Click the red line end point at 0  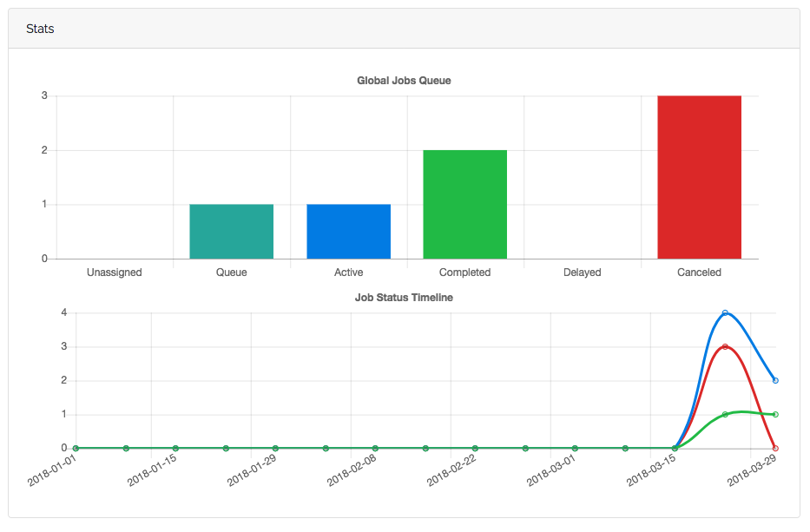tap(775, 449)
